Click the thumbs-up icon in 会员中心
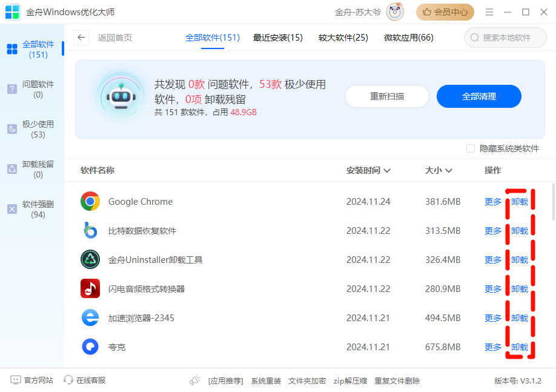The height and width of the screenshot is (392, 556). tap(427, 12)
